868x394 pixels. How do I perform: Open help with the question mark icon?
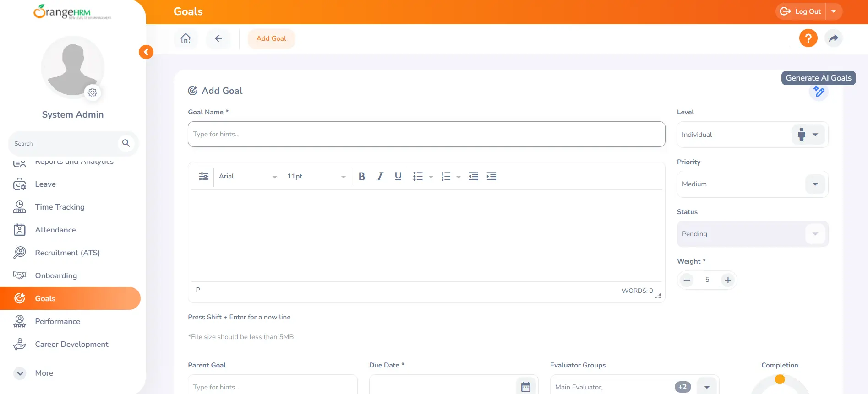808,38
